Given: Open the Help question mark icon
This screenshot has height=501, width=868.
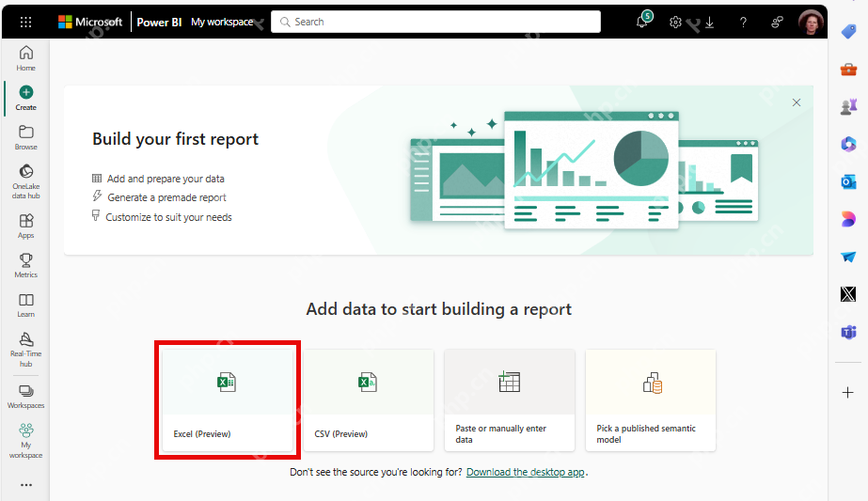Looking at the screenshot, I should click(743, 23).
